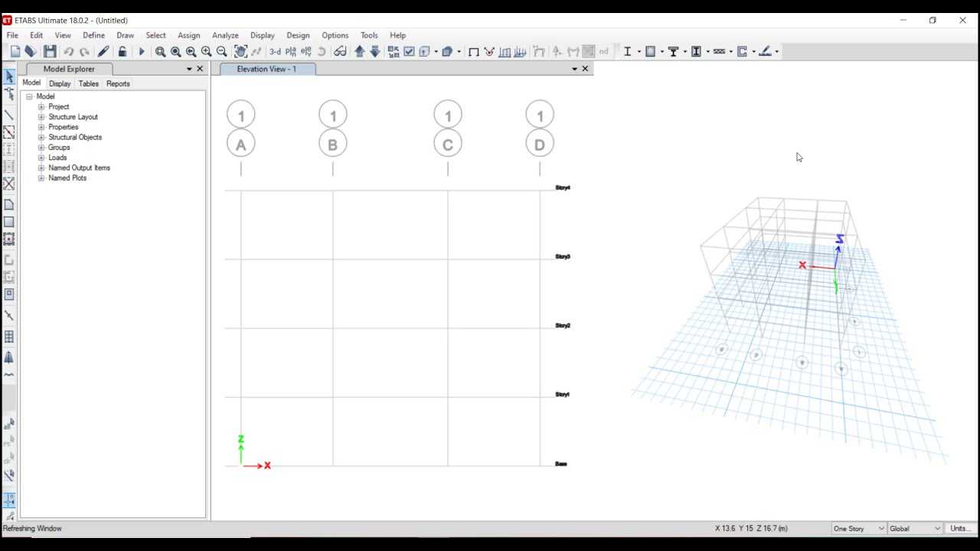Expand the Project tree node
This screenshot has height=551, width=980.
41,107
